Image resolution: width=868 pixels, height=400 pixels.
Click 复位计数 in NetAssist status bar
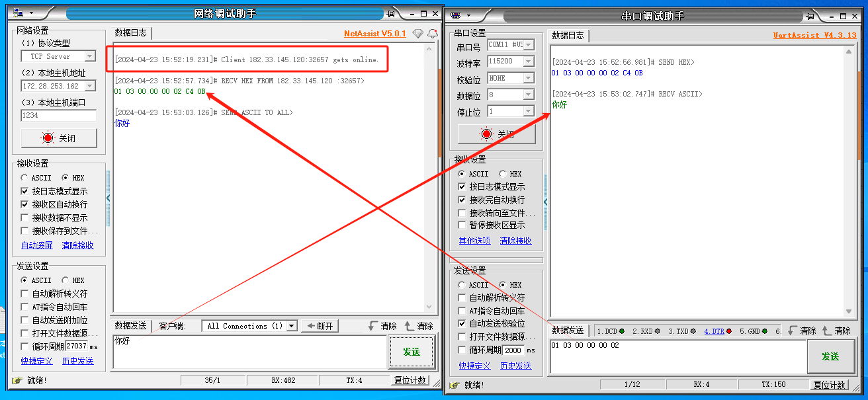(x=411, y=380)
